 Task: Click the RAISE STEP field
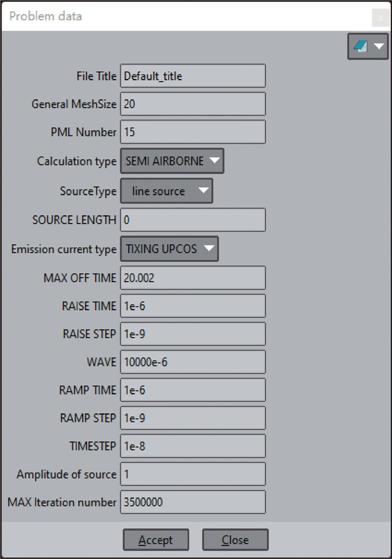point(193,334)
